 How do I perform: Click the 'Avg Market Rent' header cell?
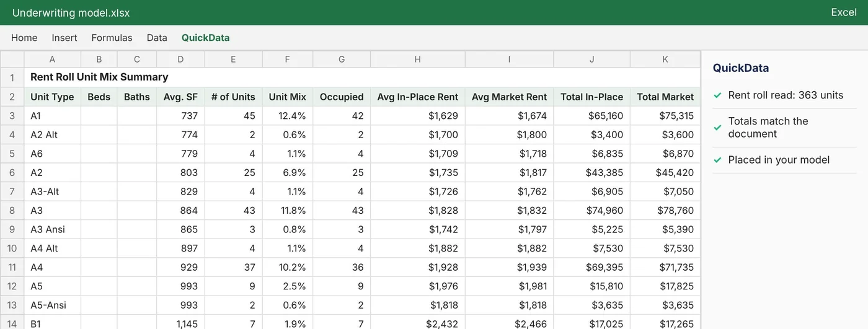[509, 97]
